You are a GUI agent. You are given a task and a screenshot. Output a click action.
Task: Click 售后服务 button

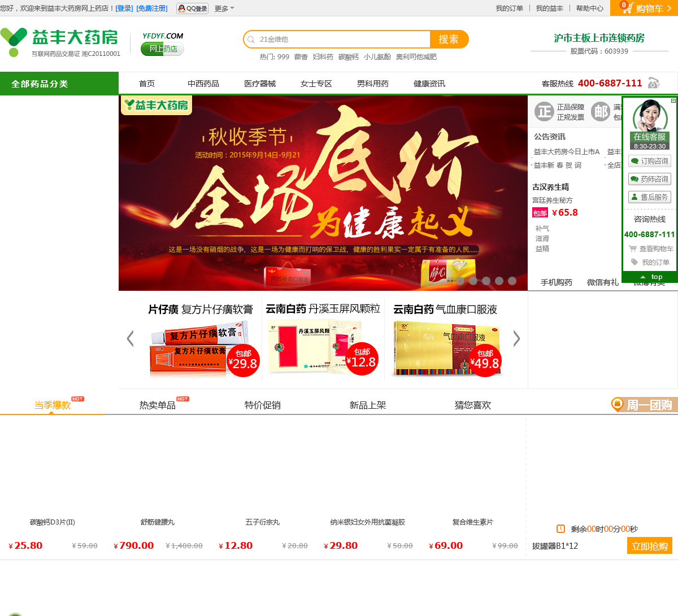[x=650, y=197]
